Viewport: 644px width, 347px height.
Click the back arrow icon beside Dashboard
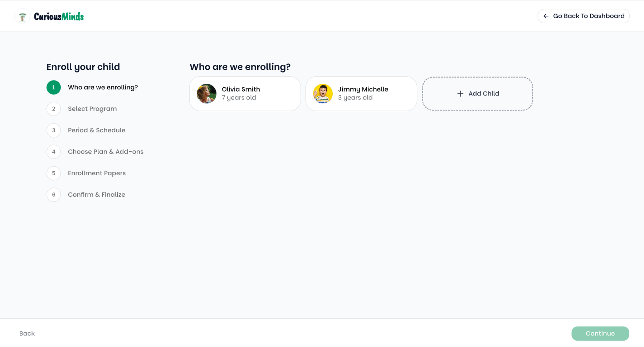pos(546,16)
